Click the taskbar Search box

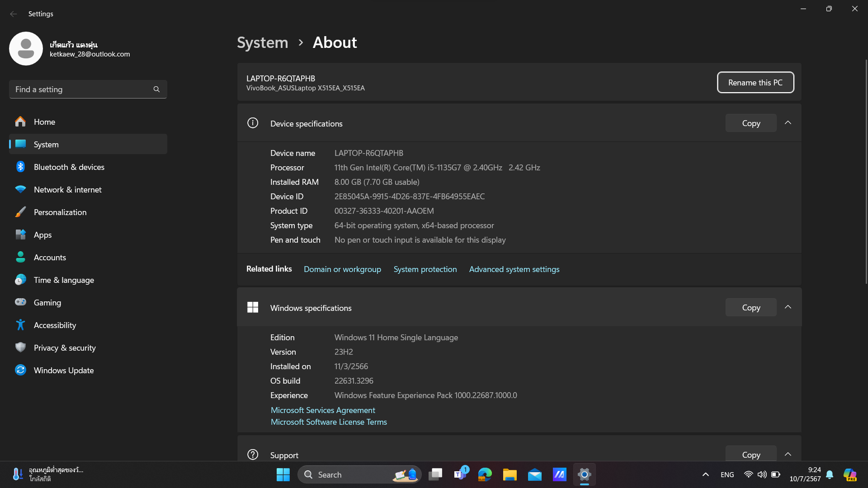pos(359,474)
